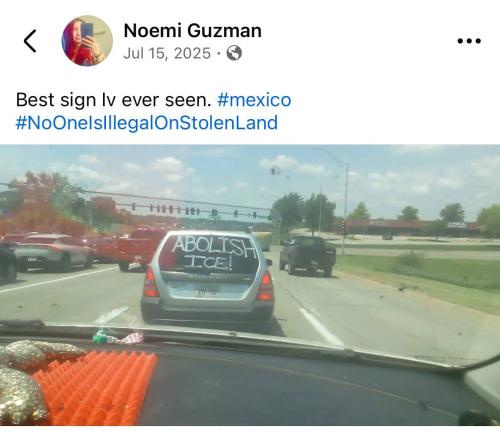Open Noemi Guzman's profile from her name
Image resolution: width=500 pixels, height=438 pixels.
193,31
